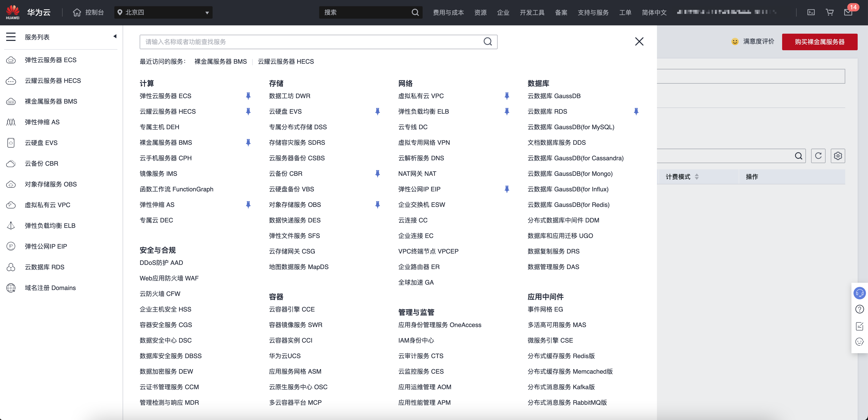The height and width of the screenshot is (420, 868).
Task: Click the table settings gear icon
Action: [x=838, y=156]
